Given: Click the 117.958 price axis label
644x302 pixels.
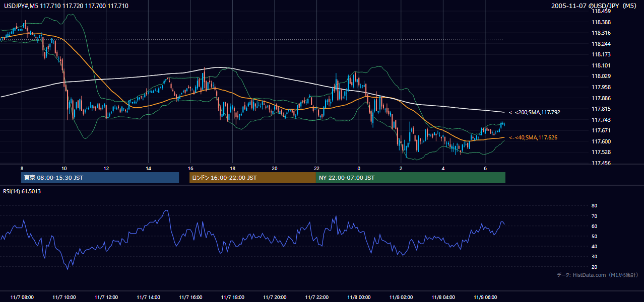Looking at the screenshot, I should pos(601,87).
